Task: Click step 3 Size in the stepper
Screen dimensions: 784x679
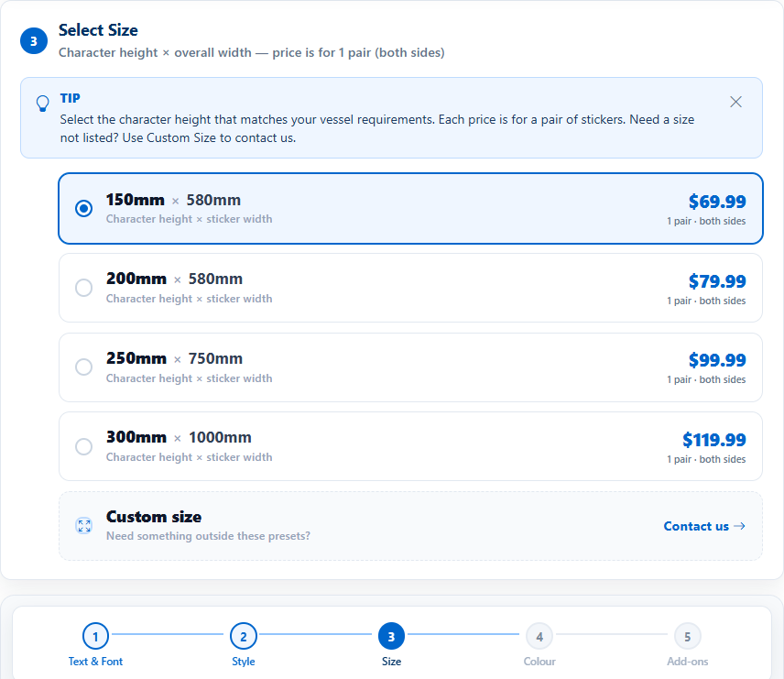Action: (x=391, y=644)
